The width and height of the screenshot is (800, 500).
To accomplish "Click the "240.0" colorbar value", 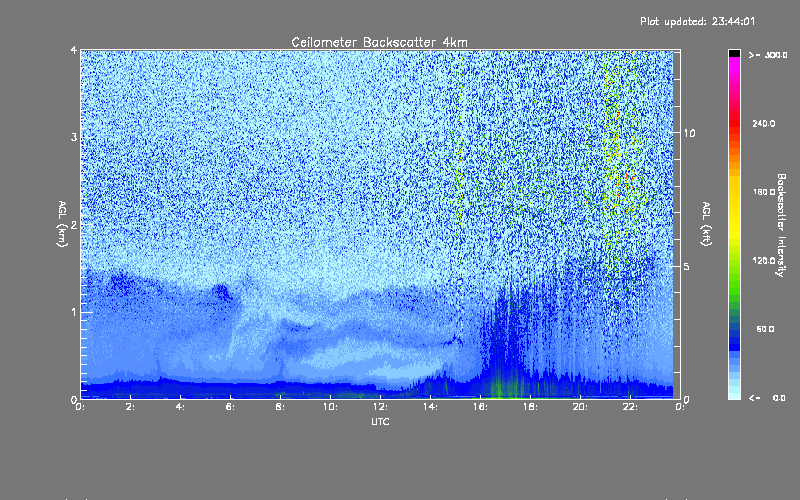I will click(764, 123).
